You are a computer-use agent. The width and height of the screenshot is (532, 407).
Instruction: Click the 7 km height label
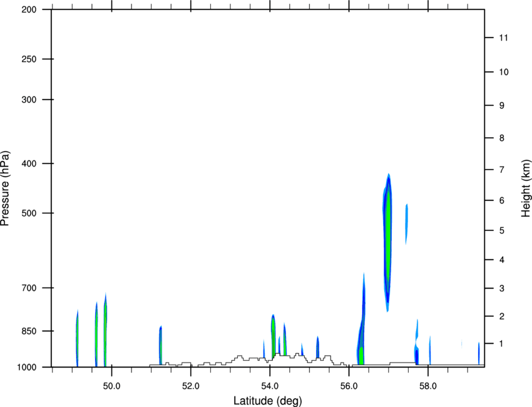coord(502,170)
